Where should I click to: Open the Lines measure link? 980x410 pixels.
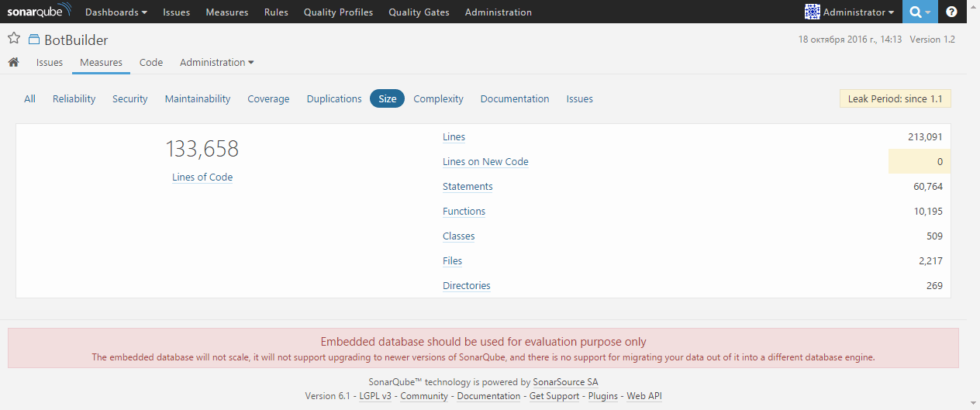click(454, 137)
